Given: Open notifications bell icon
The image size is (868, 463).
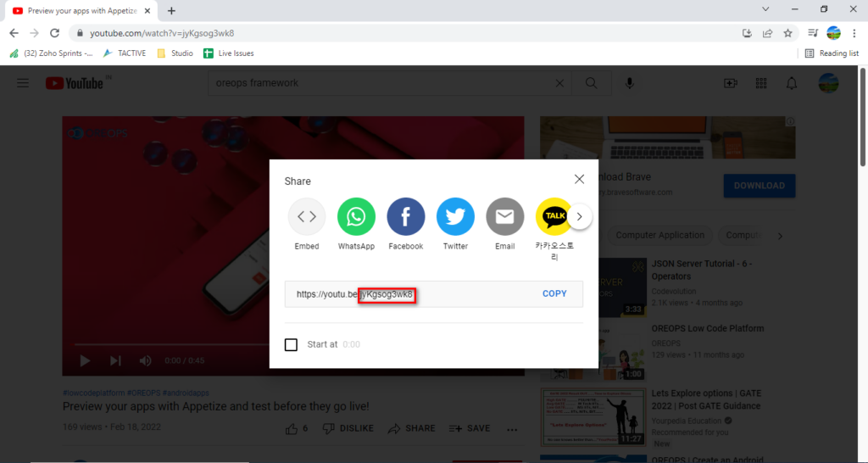Looking at the screenshot, I should 792,83.
